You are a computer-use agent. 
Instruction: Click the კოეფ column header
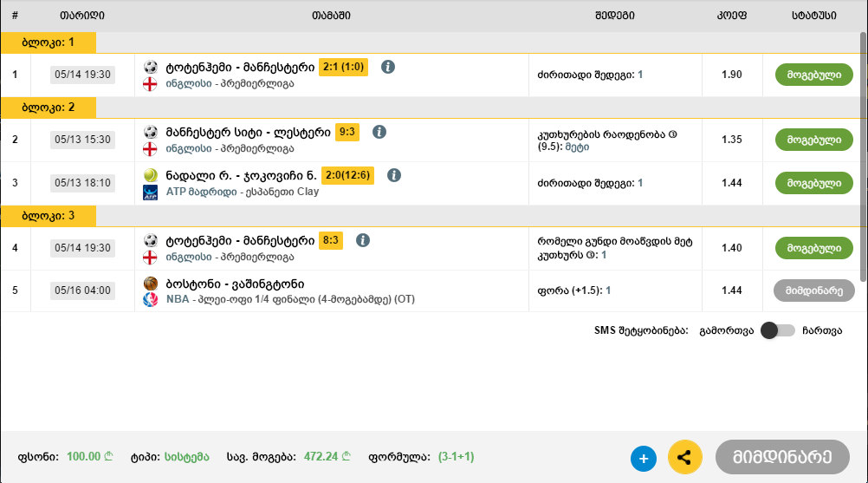tap(731, 16)
